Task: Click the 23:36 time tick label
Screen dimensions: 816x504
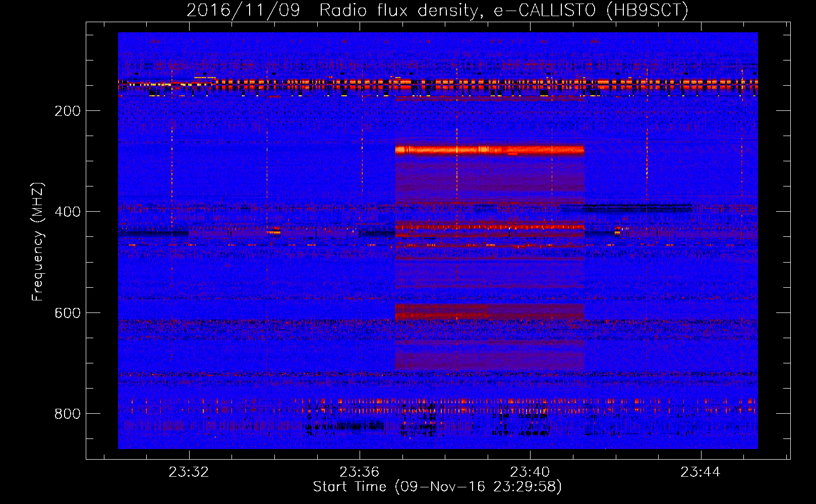Action: [359, 472]
